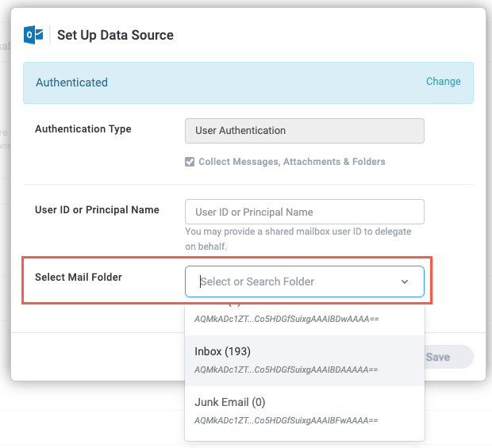This screenshot has width=492, height=448.
Task: Click the Select or Search Folder box
Action: [305, 281]
